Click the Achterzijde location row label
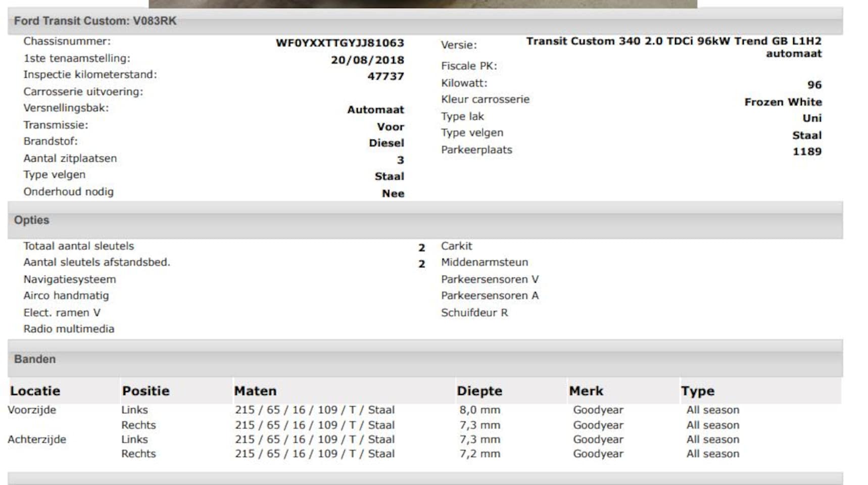868x485 pixels. pos(37,440)
